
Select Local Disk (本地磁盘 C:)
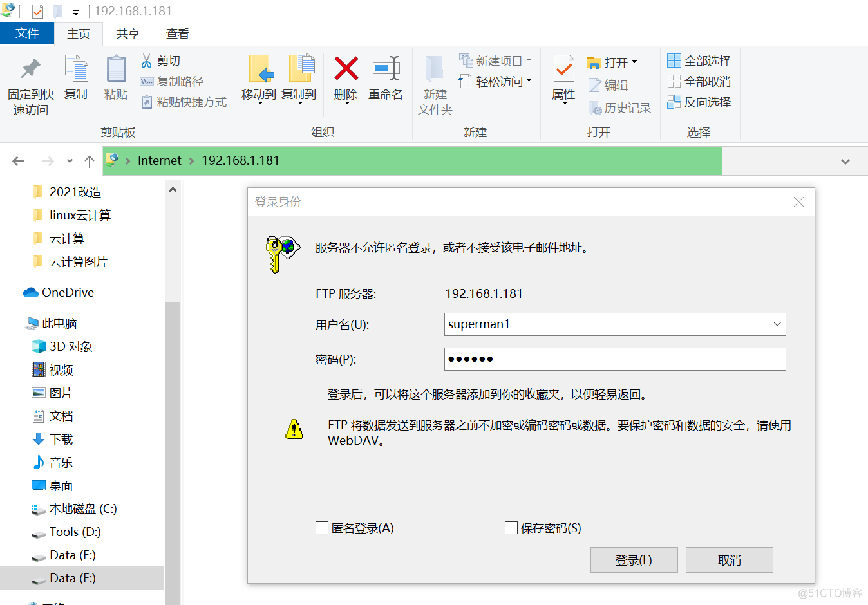tap(74, 508)
